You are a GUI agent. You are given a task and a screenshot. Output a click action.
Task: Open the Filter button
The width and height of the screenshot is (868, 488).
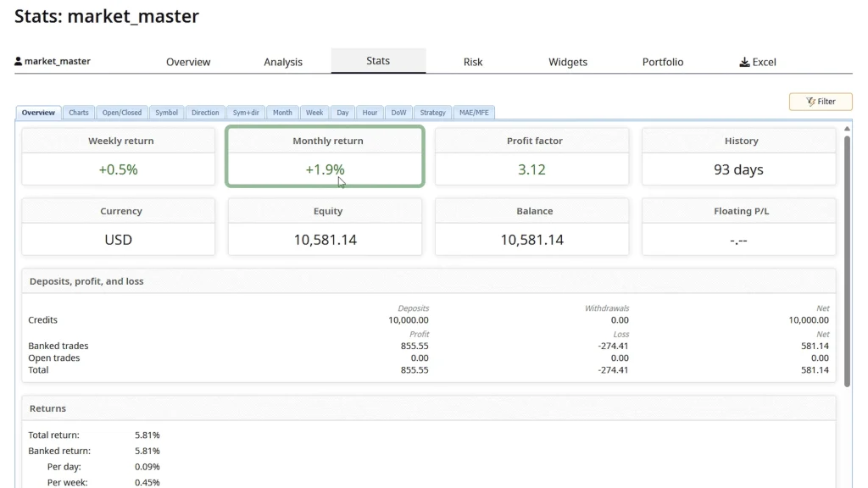pyautogui.click(x=821, y=102)
